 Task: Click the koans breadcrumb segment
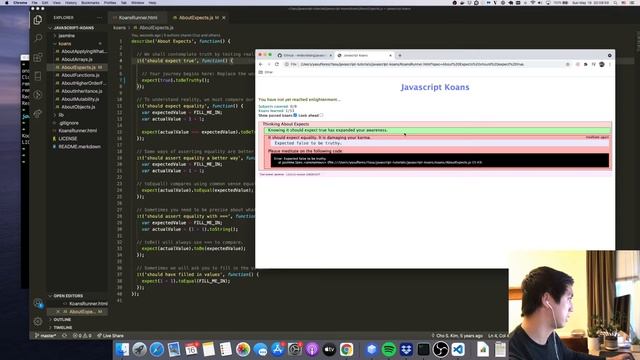[120, 28]
